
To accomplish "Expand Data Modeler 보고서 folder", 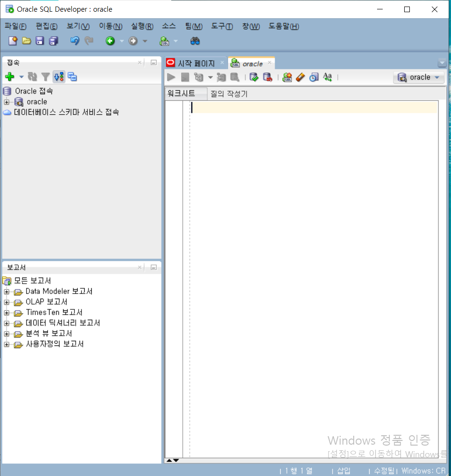I will pos(7,292).
